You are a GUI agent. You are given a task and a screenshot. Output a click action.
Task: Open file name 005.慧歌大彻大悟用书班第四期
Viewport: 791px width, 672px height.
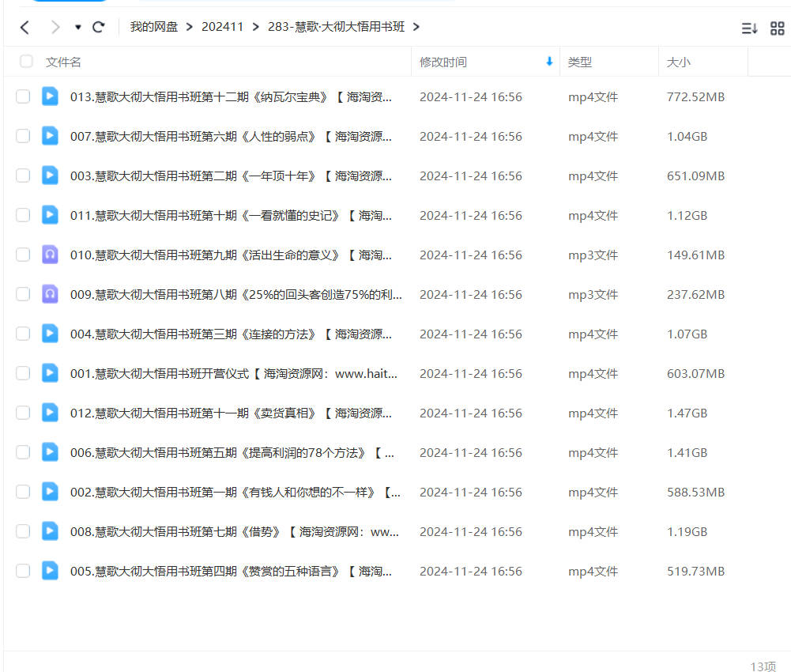point(231,572)
